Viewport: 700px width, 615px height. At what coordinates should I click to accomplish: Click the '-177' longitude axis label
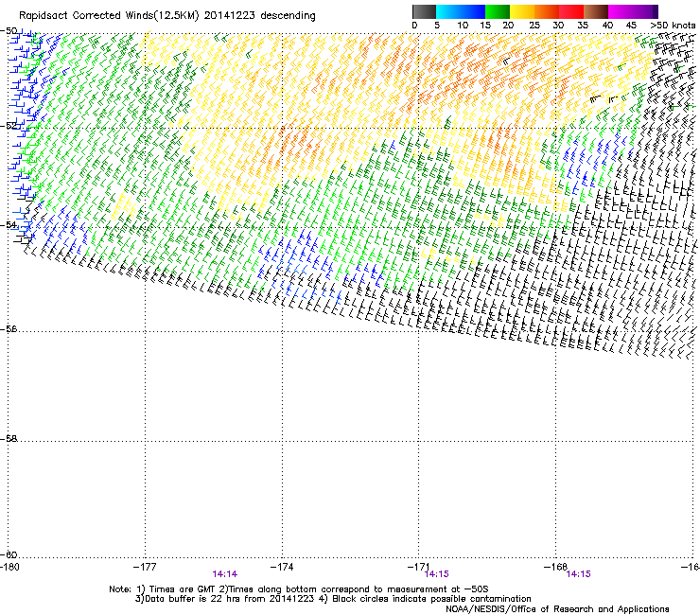[x=145, y=567]
